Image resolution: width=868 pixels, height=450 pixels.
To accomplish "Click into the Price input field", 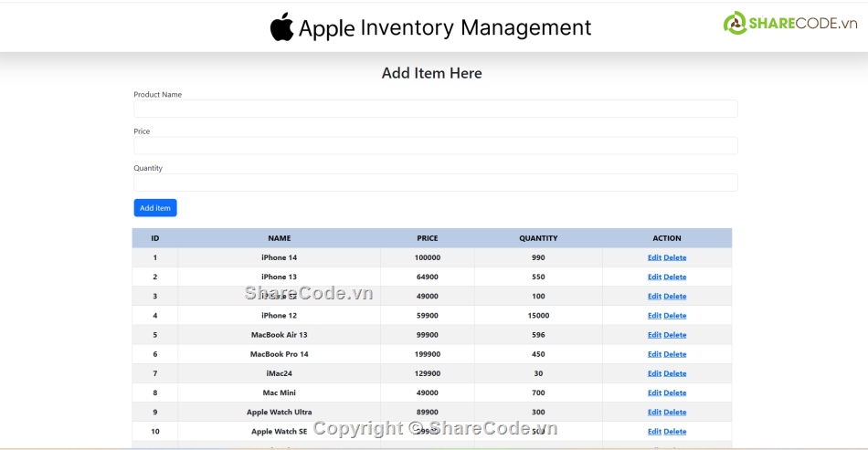I will (435, 146).
